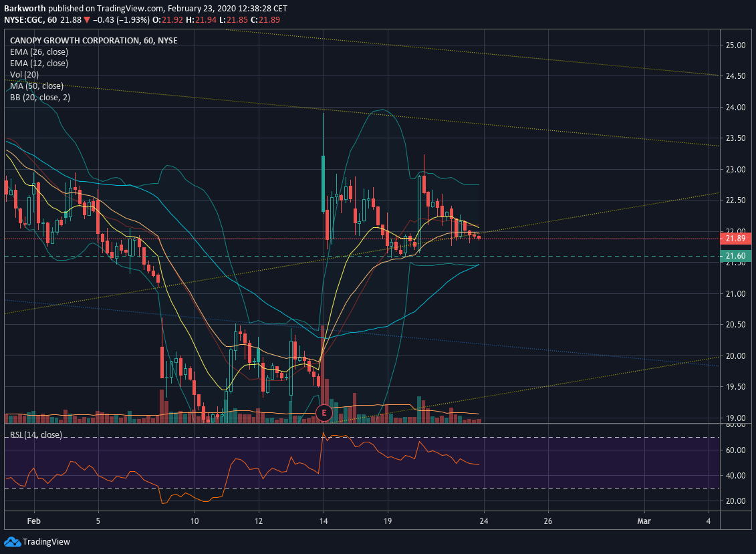Click the 'Feb' date axis label

[x=33, y=521]
